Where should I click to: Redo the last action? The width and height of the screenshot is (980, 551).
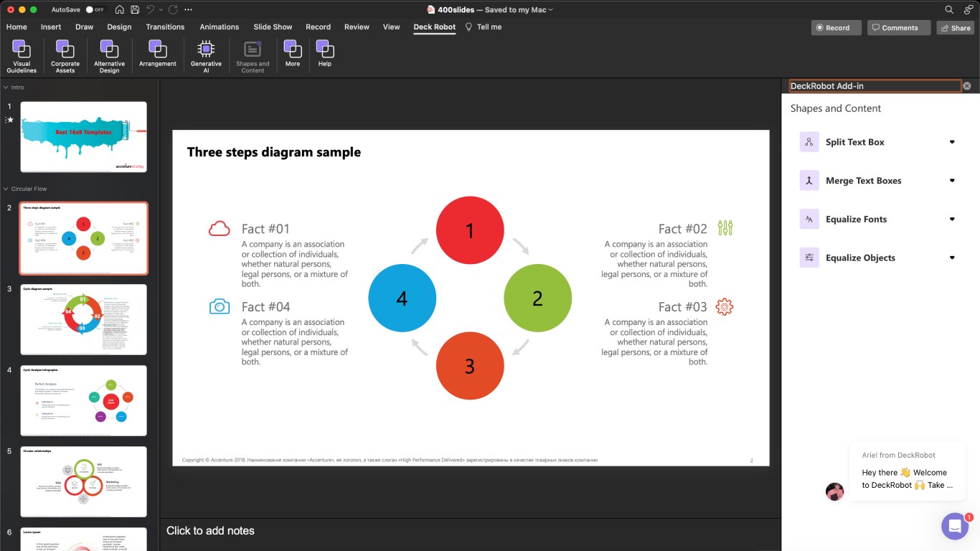(x=173, y=9)
